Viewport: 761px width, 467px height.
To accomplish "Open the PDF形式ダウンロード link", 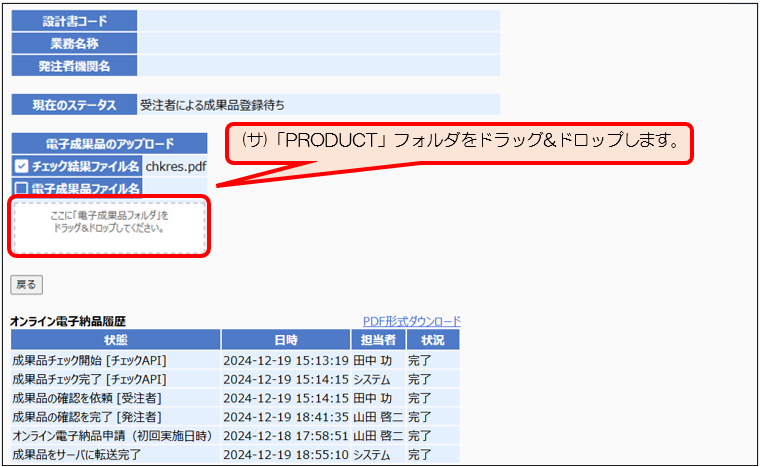I will [x=411, y=321].
